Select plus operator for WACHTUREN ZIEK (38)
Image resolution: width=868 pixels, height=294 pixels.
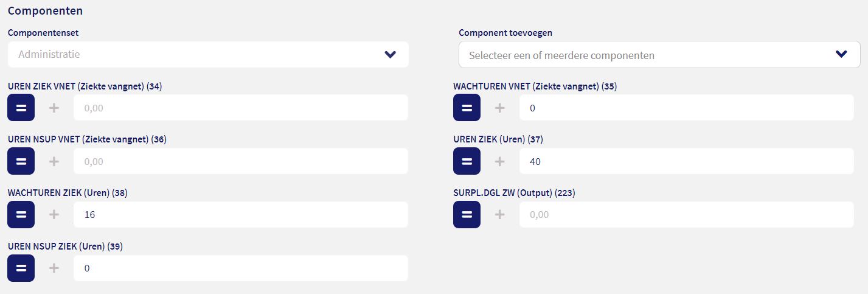[x=54, y=214]
